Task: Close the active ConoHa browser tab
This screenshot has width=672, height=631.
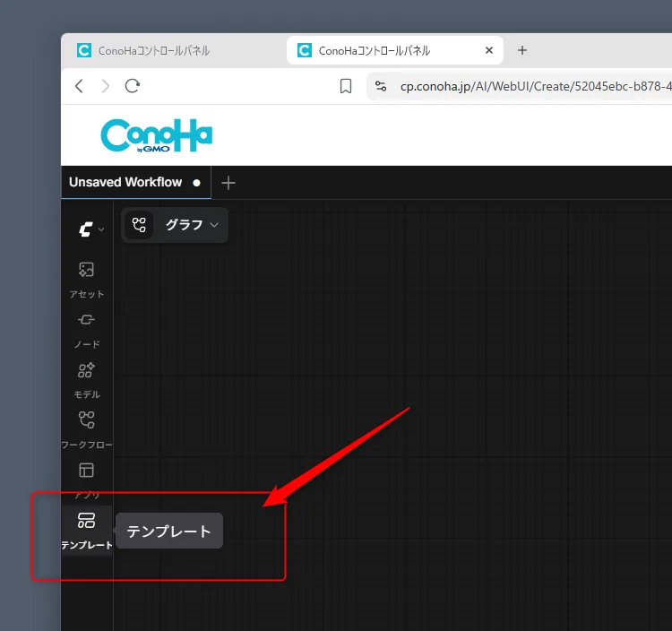Action: pos(489,50)
